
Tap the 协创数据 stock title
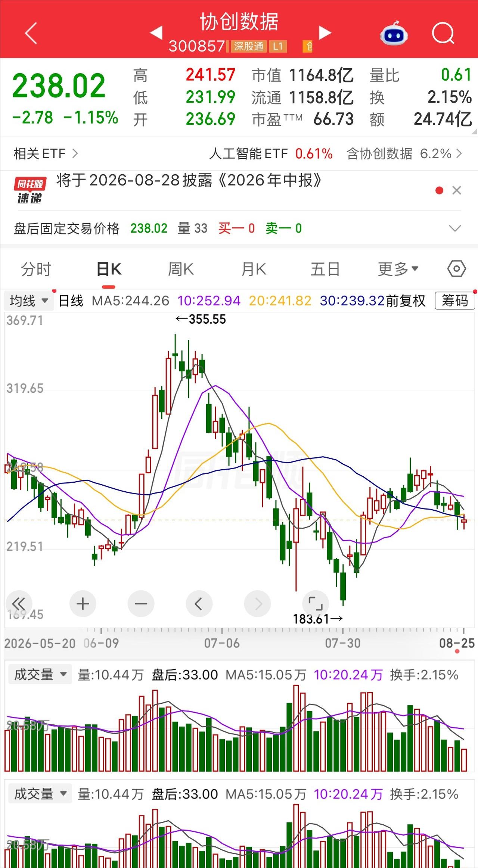pos(239,22)
